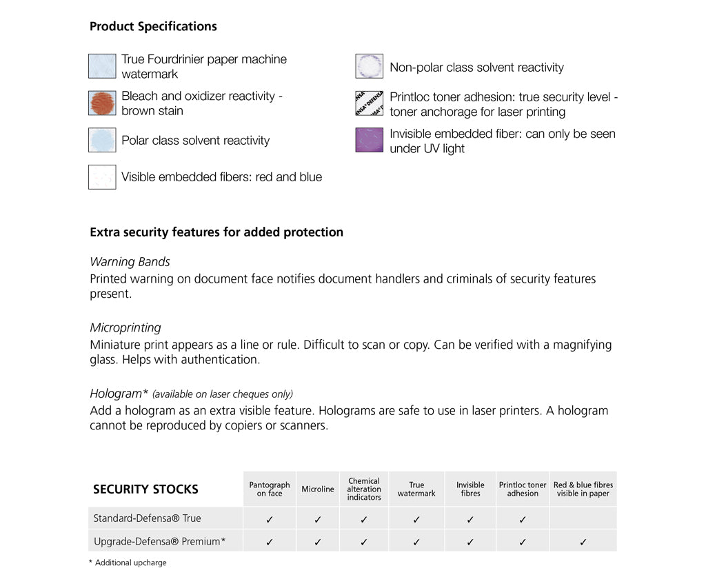Click the Warning Bands subheading
Screen dimensions: 706x588
click(130, 262)
